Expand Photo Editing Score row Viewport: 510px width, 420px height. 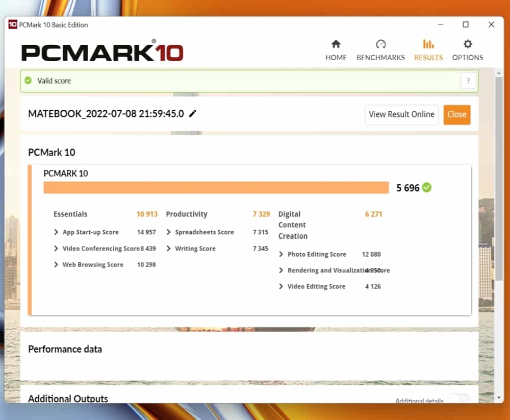click(x=281, y=254)
